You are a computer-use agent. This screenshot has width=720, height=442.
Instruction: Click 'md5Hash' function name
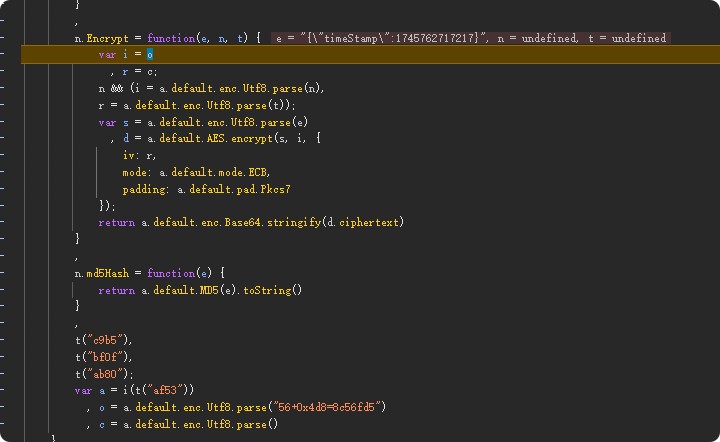[107, 274]
